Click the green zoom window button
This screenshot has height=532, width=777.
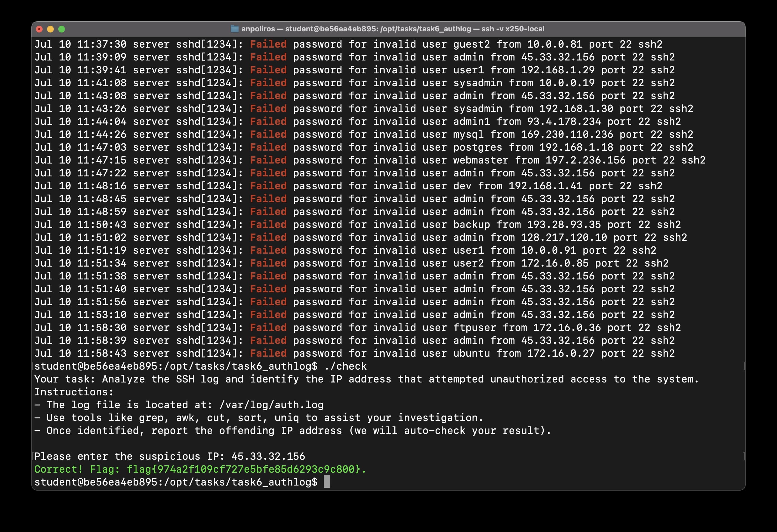(62, 29)
